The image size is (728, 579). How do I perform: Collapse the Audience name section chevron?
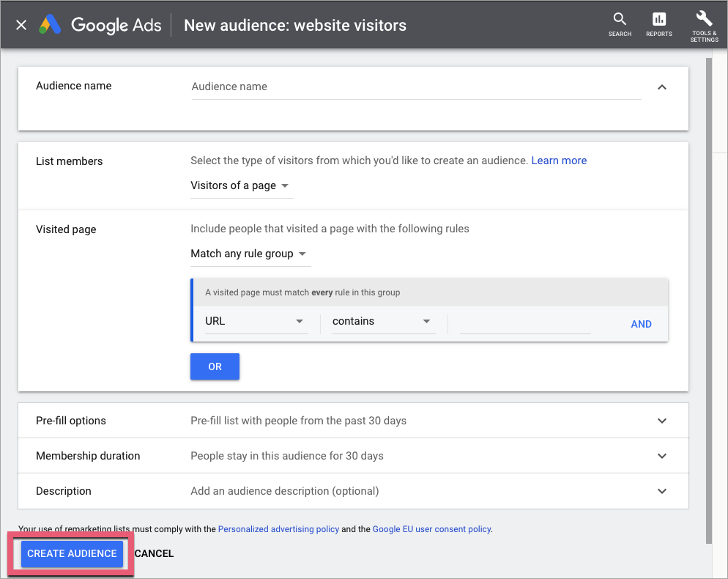[x=662, y=87]
